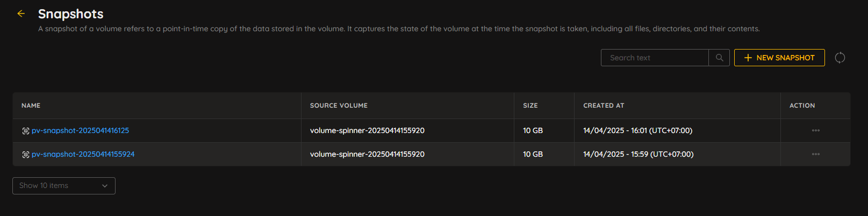
Task: Select source volume in first row
Action: coord(367,130)
